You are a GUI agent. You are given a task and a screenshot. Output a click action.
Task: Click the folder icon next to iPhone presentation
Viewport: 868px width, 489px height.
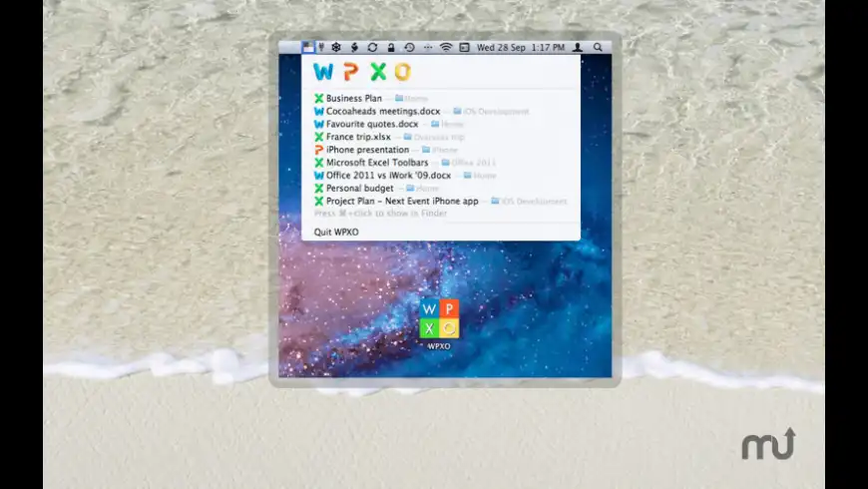click(426, 150)
